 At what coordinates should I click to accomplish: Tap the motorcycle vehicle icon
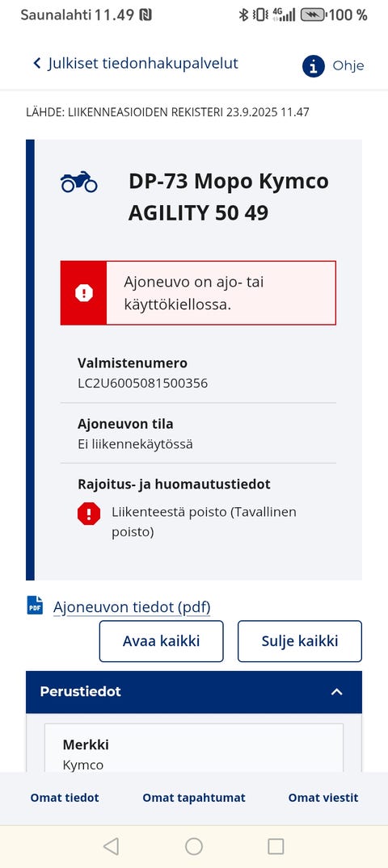[x=79, y=182]
